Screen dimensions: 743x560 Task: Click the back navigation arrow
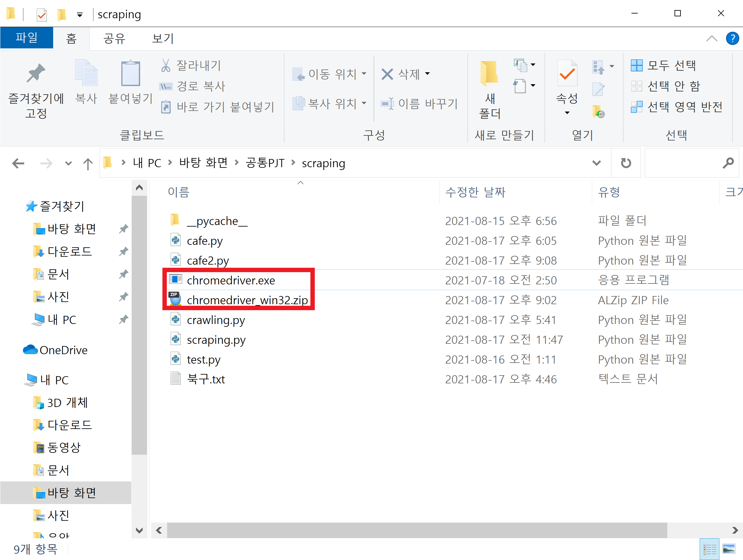[x=18, y=164]
